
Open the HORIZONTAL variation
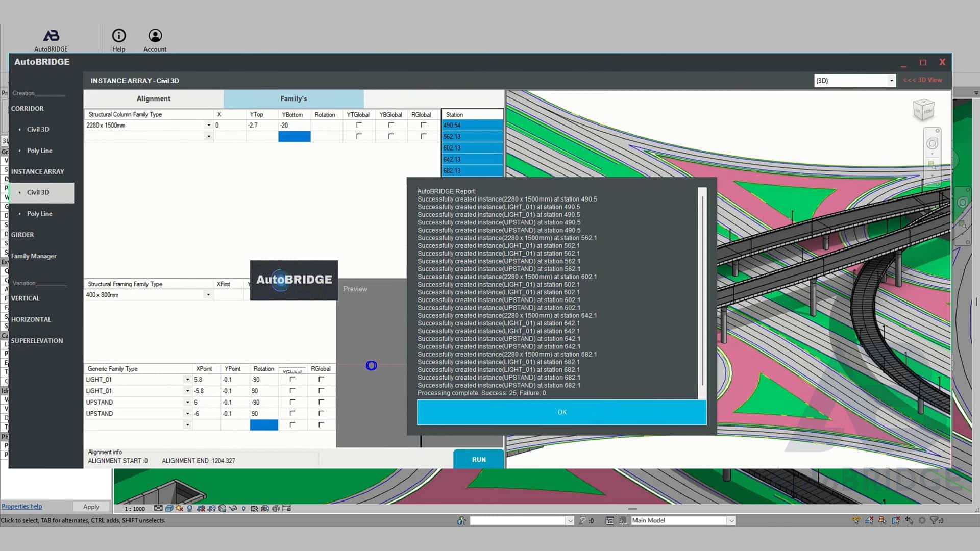(31, 319)
